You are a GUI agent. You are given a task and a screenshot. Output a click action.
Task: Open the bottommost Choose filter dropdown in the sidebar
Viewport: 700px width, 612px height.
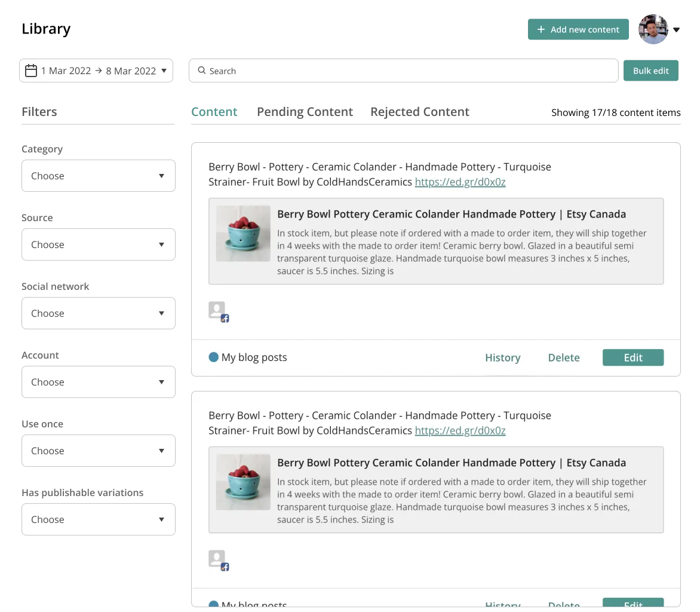pyautogui.click(x=99, y=519)
